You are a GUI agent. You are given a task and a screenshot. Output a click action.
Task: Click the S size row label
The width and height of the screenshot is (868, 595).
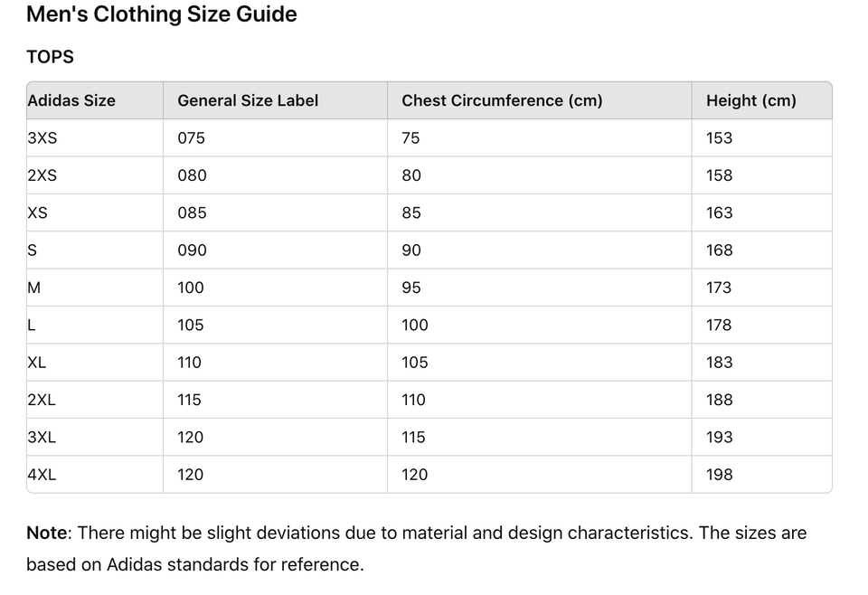(x=33, y=250)
